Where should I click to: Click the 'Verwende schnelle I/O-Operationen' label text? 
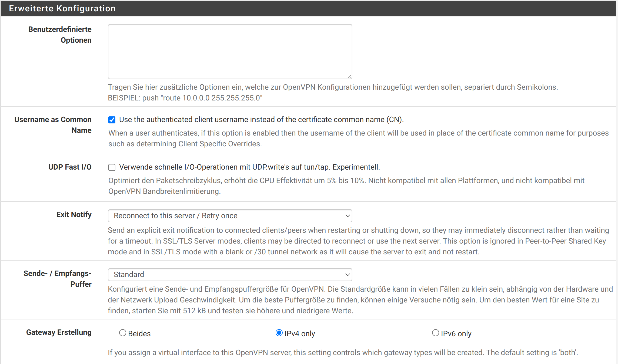(x=249, y=167)
